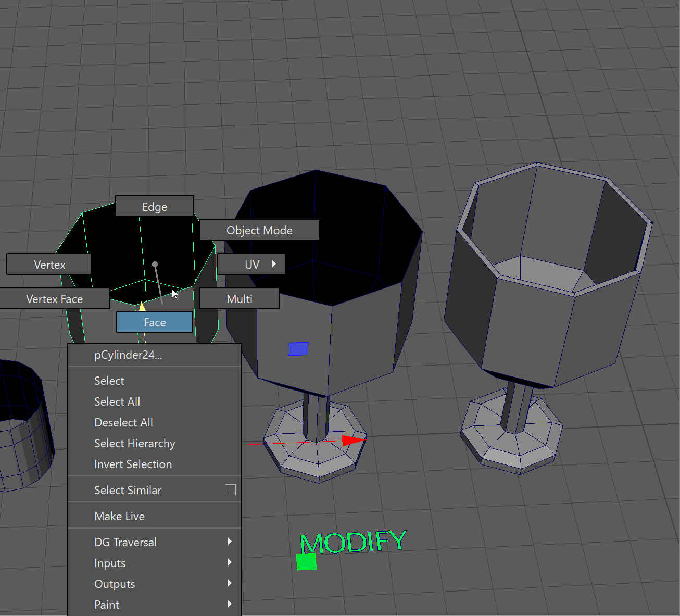Click Select All in the context menu
This screenshot has height=616, width=680.
[117, 401]
